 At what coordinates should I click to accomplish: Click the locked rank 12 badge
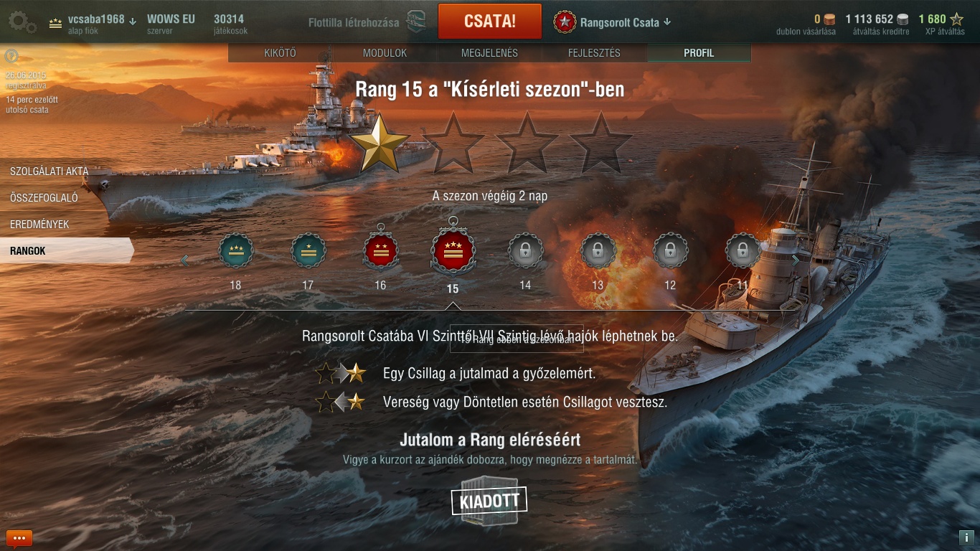tap(670, 251)
